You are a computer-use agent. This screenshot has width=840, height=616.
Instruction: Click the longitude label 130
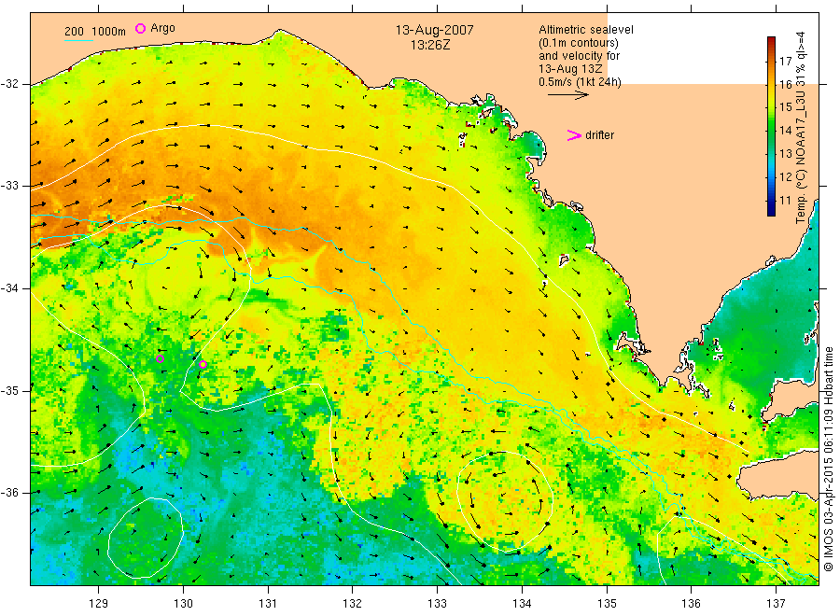183,604
